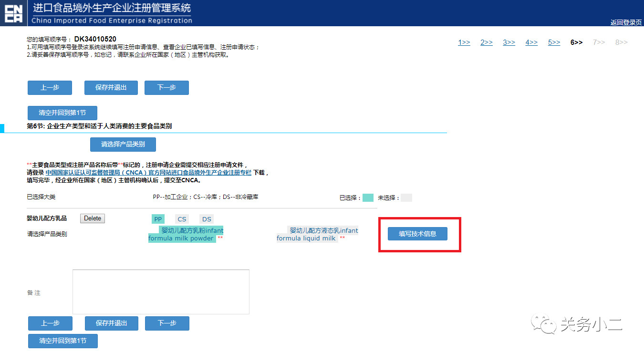Select infant formula milk powder product
This screenshot has width=644, height=353.
coord(186,235)
